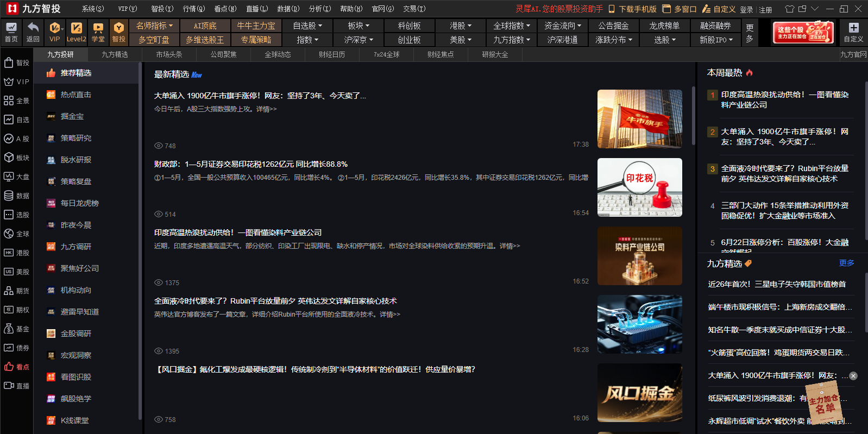
Task: Open the 九方指数 dropdown
Action: coord(512,40)
